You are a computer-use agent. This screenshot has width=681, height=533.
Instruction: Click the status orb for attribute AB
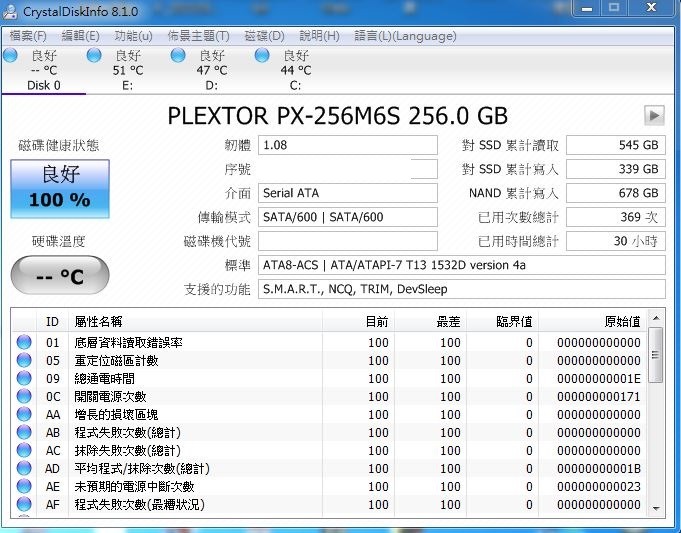pos(24,432)
